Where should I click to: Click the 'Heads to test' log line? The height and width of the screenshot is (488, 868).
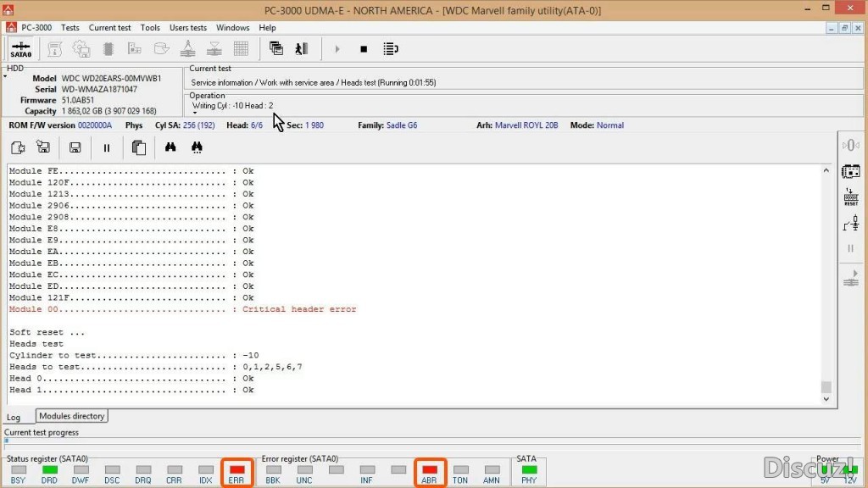pyautogui.click(x=156, y=367)
